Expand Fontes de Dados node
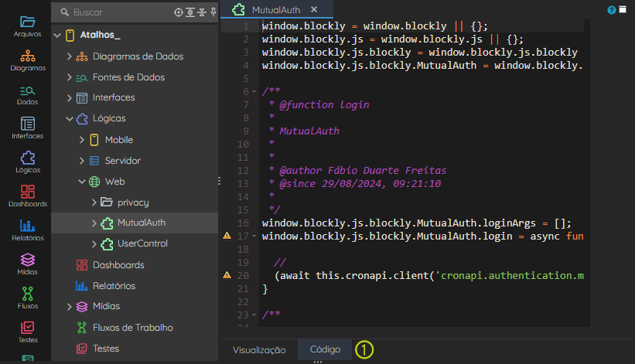 point(70,77)
